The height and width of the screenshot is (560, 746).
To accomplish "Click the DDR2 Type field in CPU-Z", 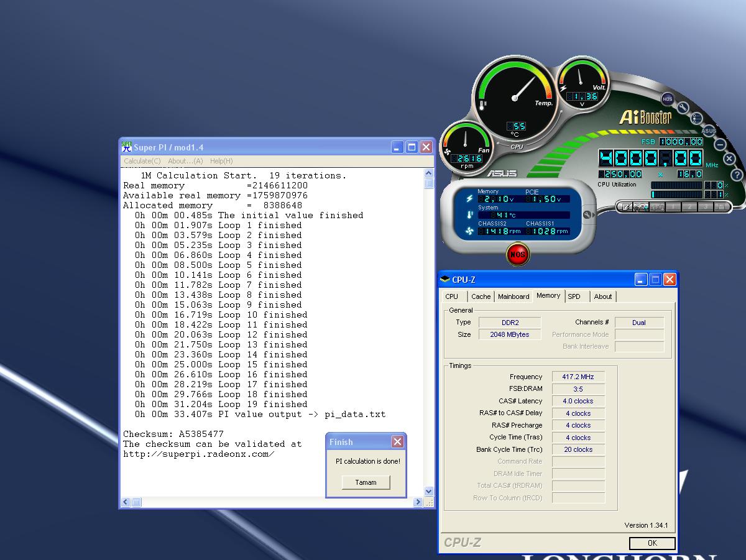I will (x=510, y=323).
